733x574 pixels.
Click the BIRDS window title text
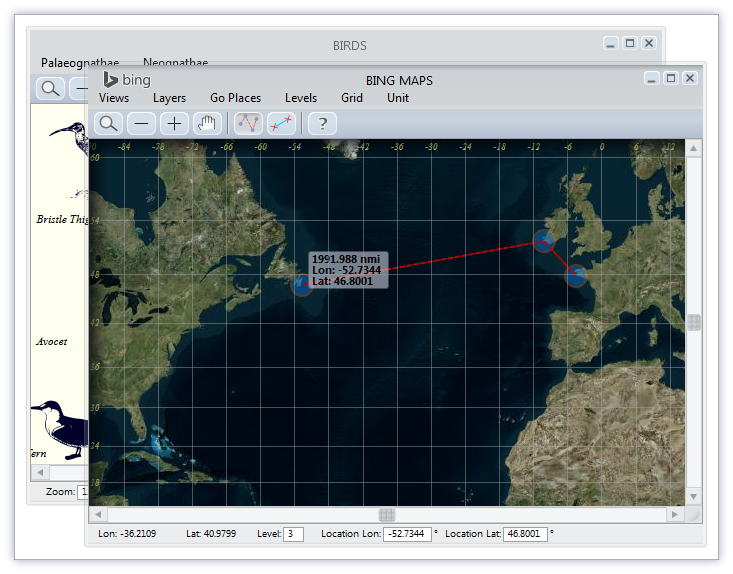pyautogui.click(x=350, y=46)
